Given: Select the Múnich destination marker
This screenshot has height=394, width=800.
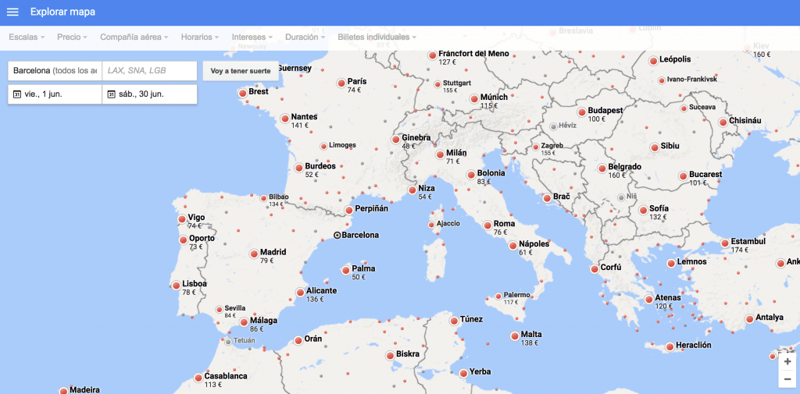Looking at the screenshot, I should [474, 98].
